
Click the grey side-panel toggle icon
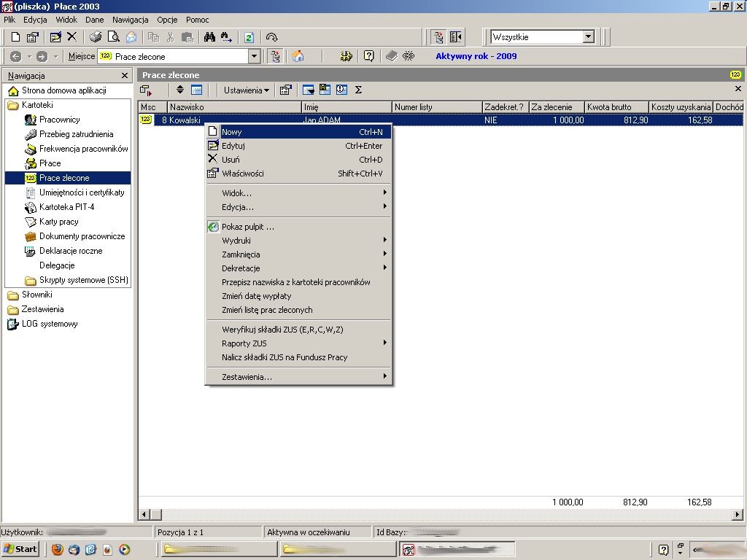click(x=456, y=37)
